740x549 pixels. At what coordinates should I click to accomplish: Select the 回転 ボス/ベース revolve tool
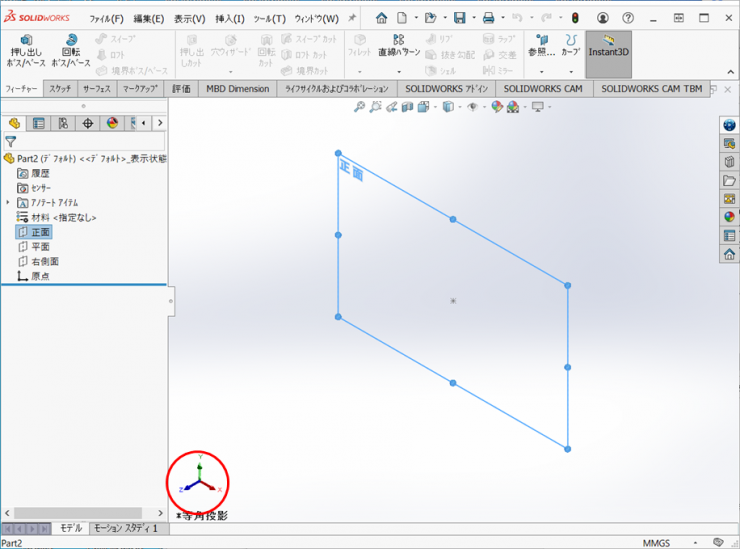tap(70, 51)
